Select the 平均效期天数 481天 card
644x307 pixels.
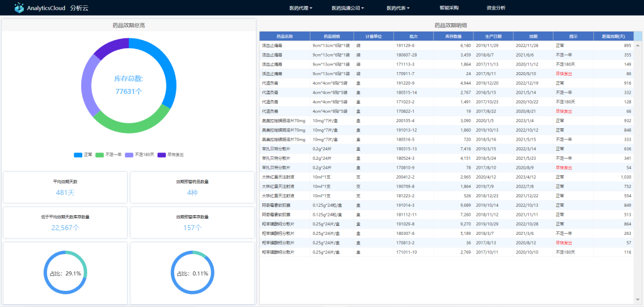click(66, 187)
